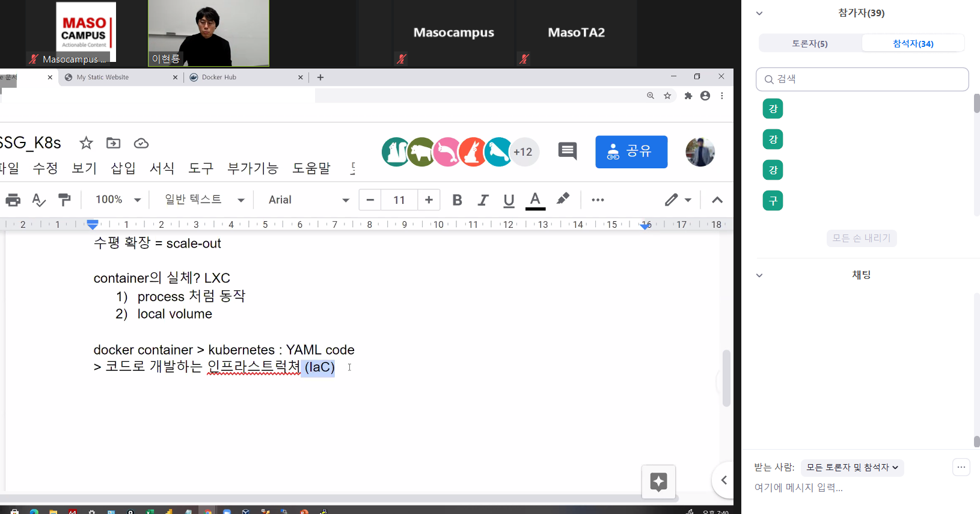The image size is (980, 514).
Task: Click the 검색 participant search field
Action: pyautogui.click(x=862, y=79)
